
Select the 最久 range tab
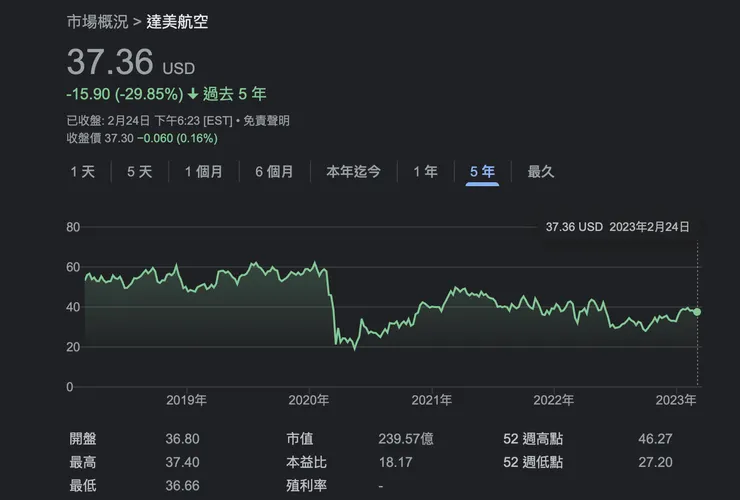click(541, 171)
